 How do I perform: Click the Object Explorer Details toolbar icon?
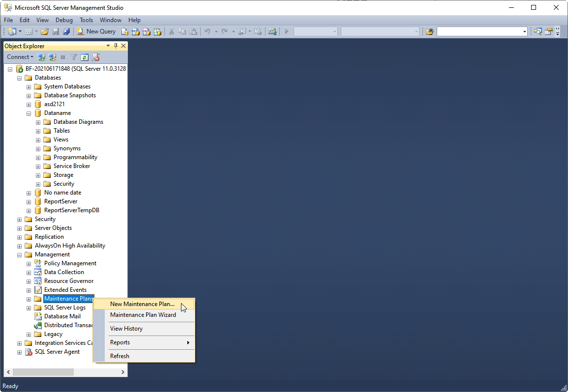pyautogui.click(x=538, y=31)
